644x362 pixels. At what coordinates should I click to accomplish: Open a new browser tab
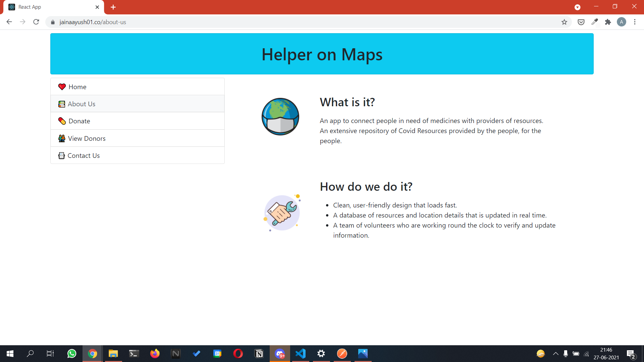click(x=113, y=7)
